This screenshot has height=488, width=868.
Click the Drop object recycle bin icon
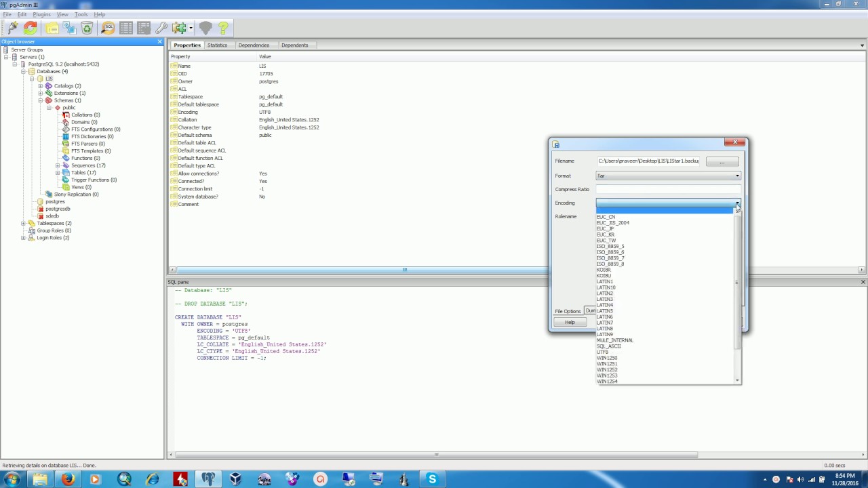(87, 28)
